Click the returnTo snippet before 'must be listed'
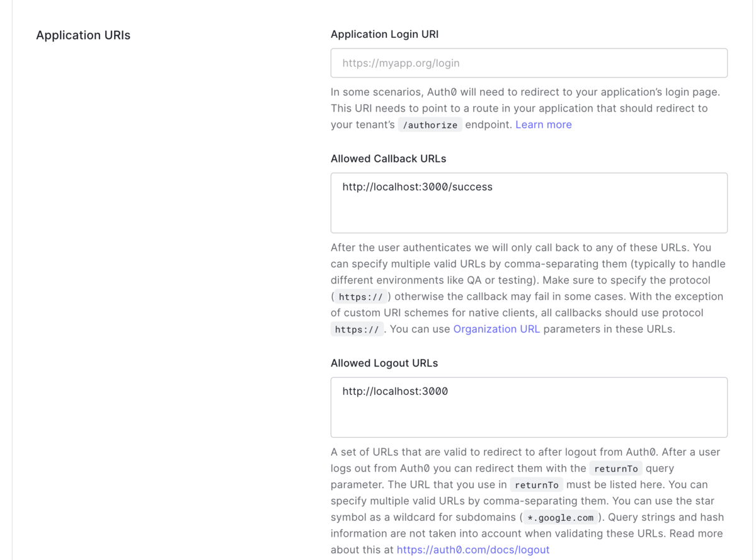Viewport: 756px width, 560px height. pos(537,485)
